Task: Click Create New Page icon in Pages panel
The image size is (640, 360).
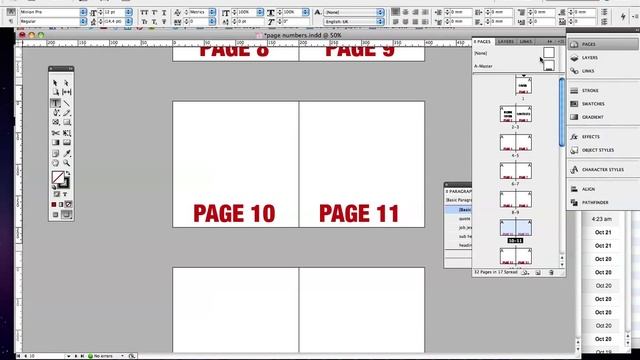Action: click(x=538, y=272)
